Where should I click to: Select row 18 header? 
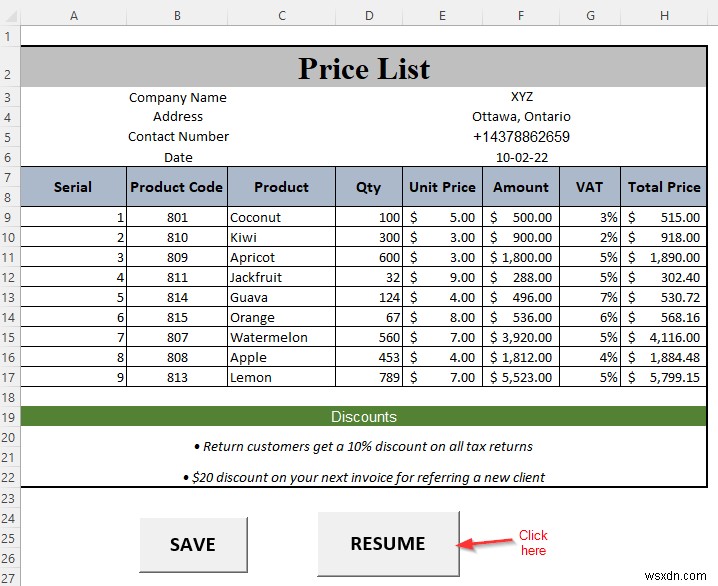10,397
